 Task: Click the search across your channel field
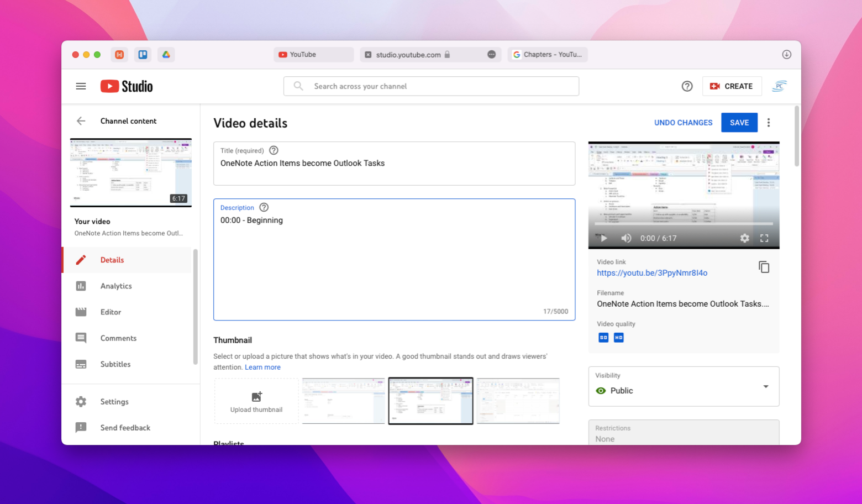pyautogui.click(x=431, y=86)
